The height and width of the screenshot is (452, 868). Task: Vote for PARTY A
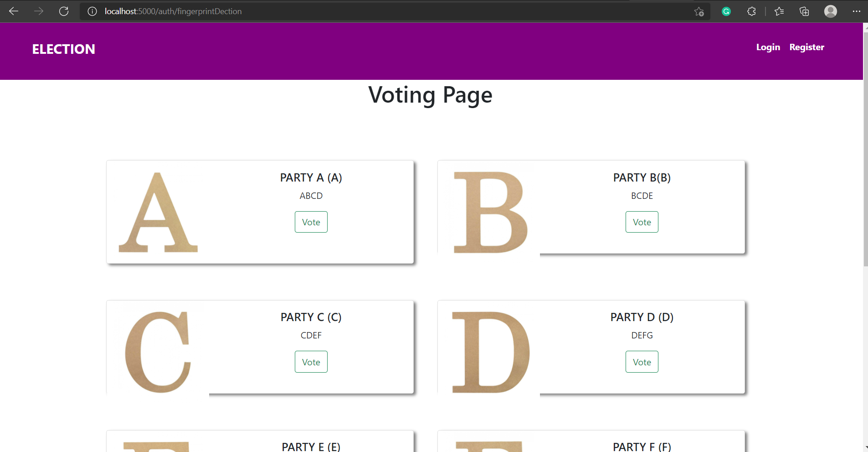311,222
